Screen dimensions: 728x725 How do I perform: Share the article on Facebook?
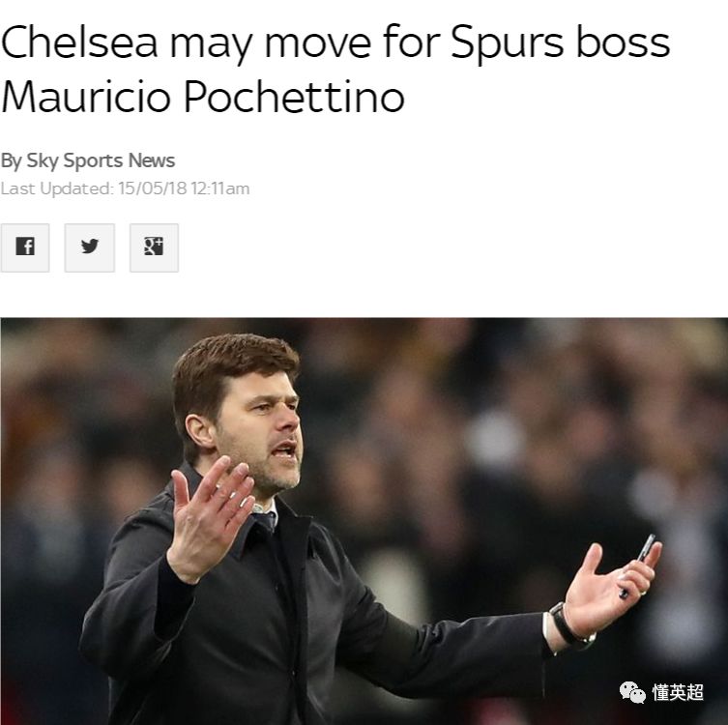pyautogui.click(x=25, y=247)
